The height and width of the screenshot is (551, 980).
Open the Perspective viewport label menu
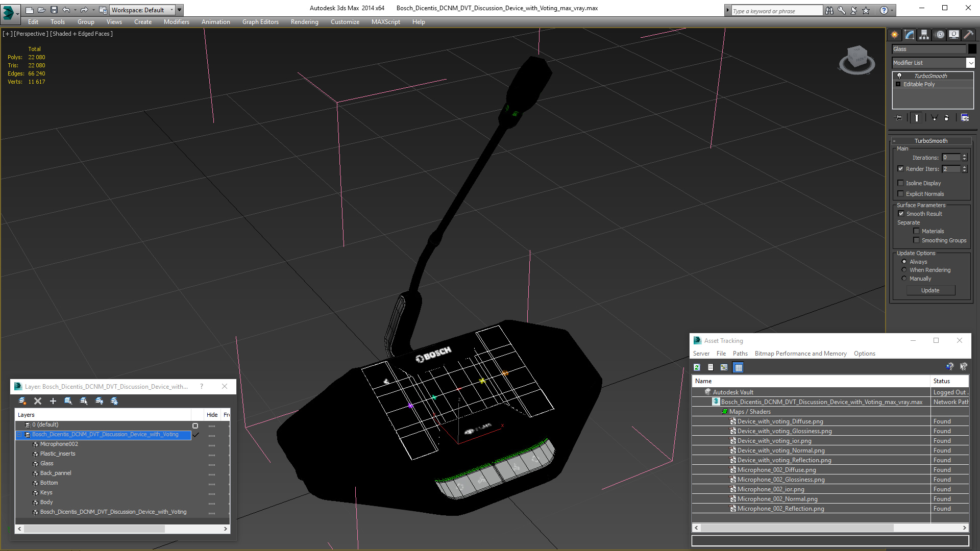tap(31, 34)
